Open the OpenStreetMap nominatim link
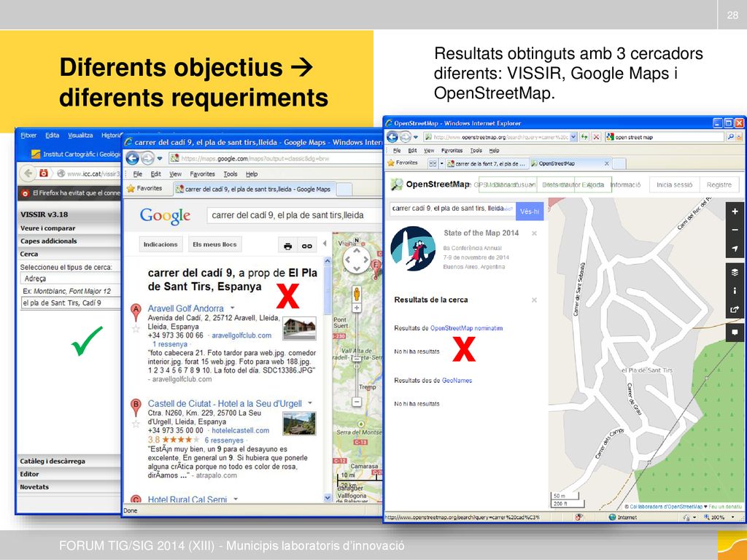The width and height of the screenshot is (747, 560). (466, 328)
